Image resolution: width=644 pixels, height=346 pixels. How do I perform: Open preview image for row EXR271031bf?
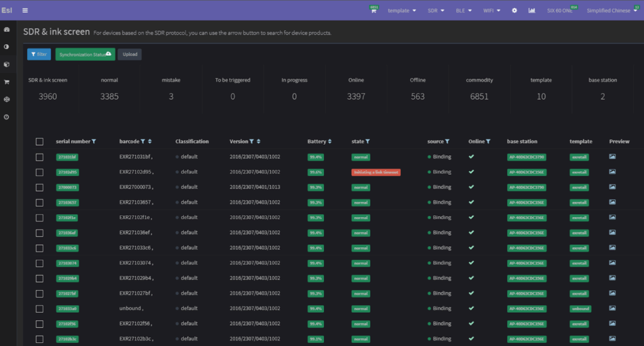point(613,157)
